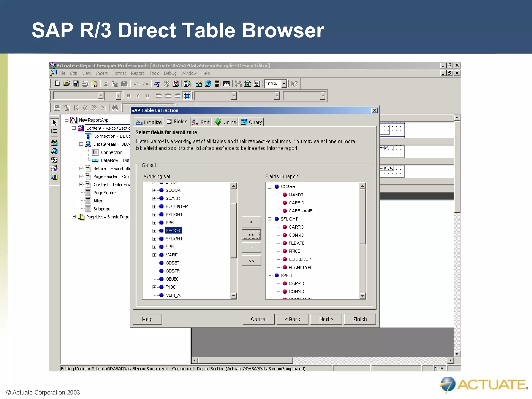Expand the T100 table in Working set
The height and width of the screenshot is (399, 532).
point(154,287)
